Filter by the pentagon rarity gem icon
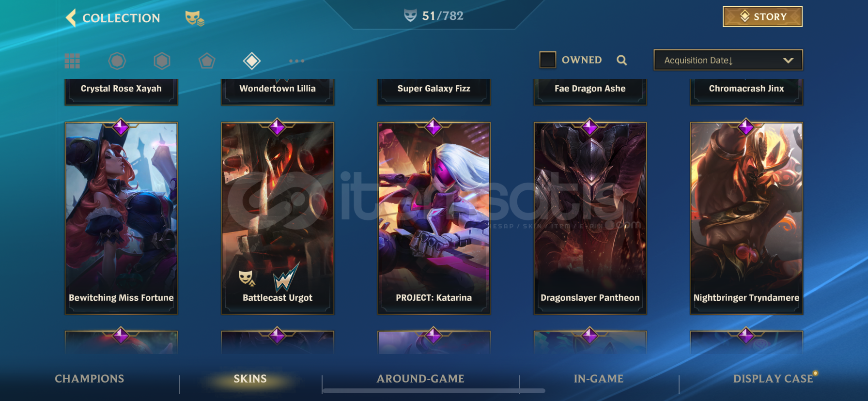 point(207,61)
